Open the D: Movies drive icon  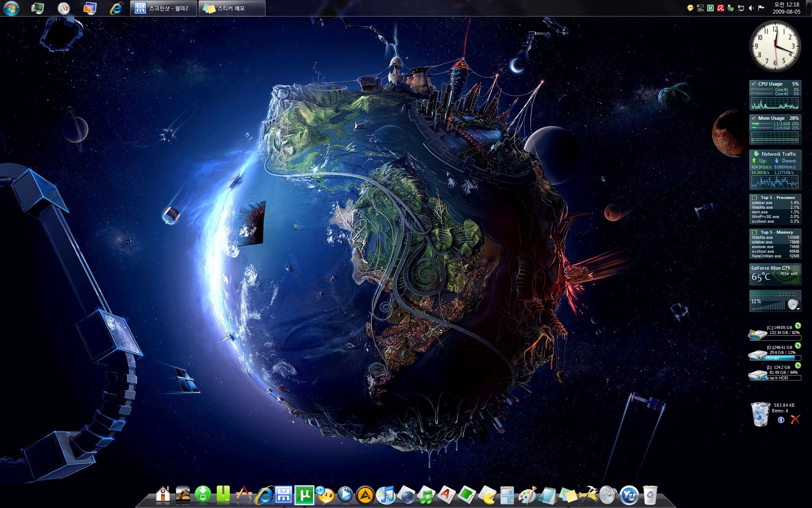click(x=757, y=354)
